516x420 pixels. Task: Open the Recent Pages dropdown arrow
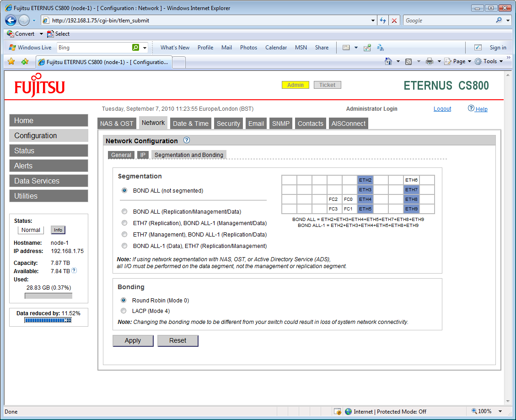point(34,21)
